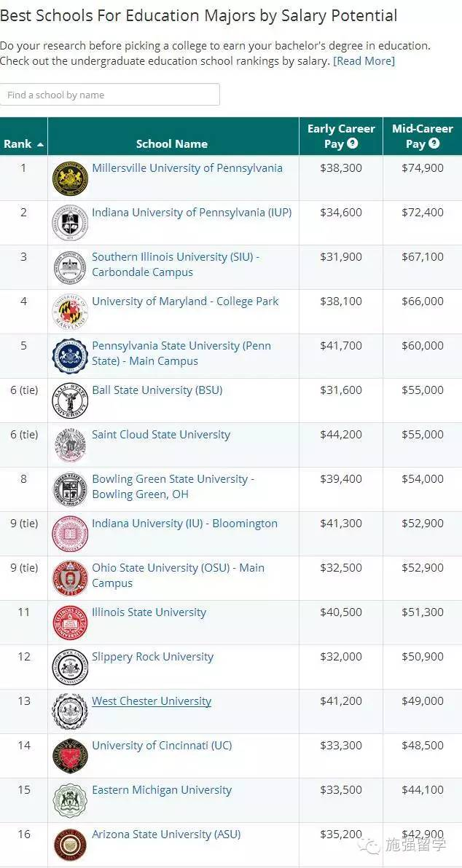Click University of Maryland seal logo
Viewport: 462px width, 868px height.
70,312
